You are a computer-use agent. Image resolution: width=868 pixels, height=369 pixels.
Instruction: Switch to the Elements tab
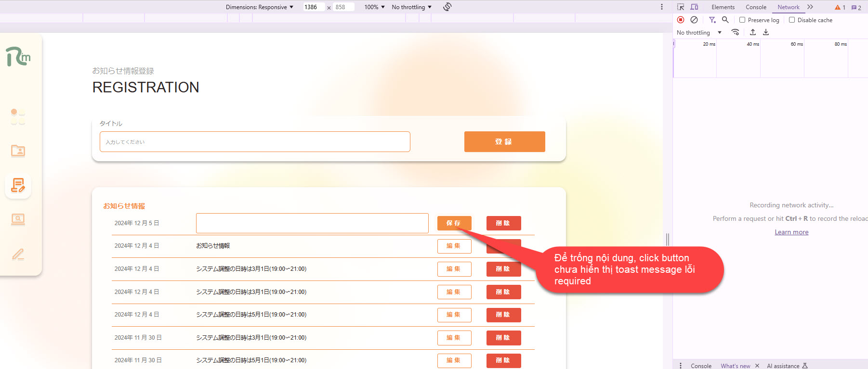tap(723, 7)
